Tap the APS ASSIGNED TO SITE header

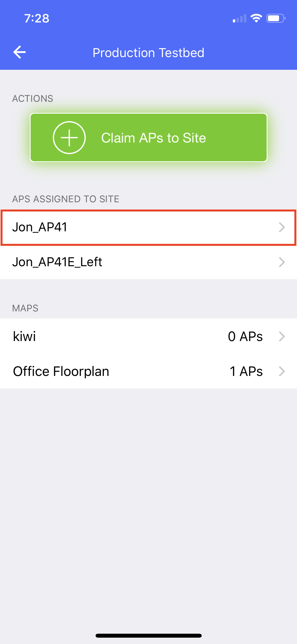[x=66, y=199]
